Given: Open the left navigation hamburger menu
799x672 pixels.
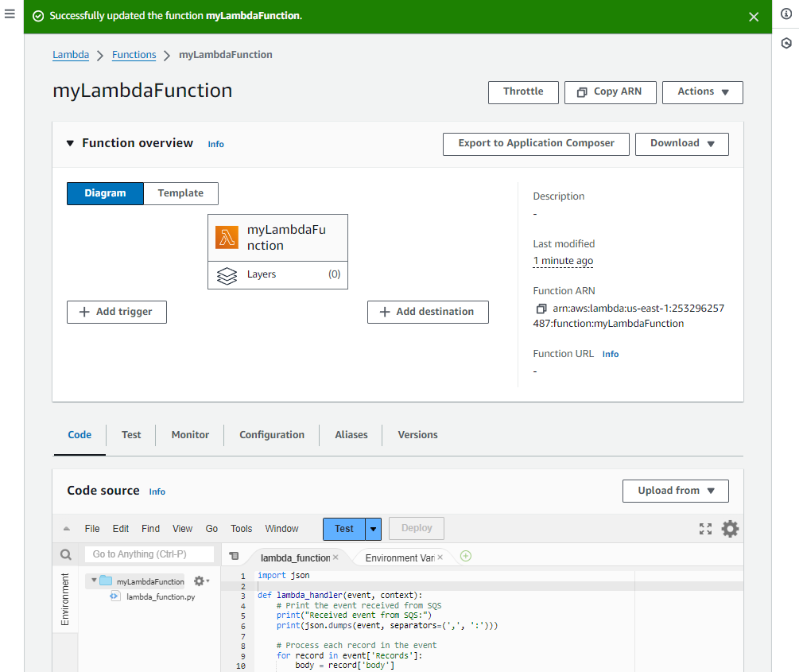Looking at the screenshot, I should click(x=10, y=15).
